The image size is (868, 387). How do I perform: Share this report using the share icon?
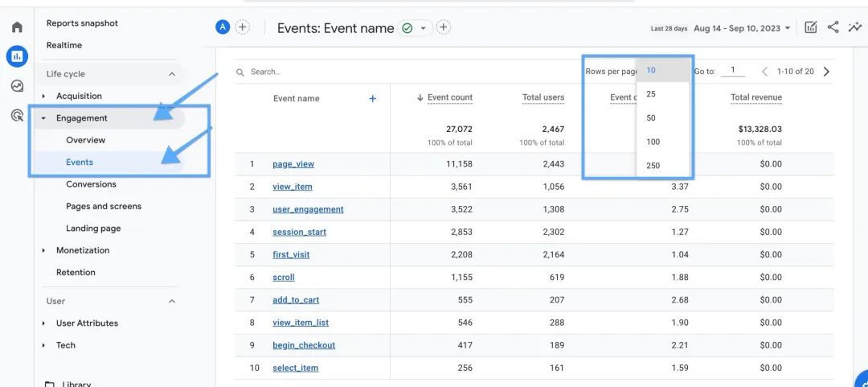click(x=833, y=27)
